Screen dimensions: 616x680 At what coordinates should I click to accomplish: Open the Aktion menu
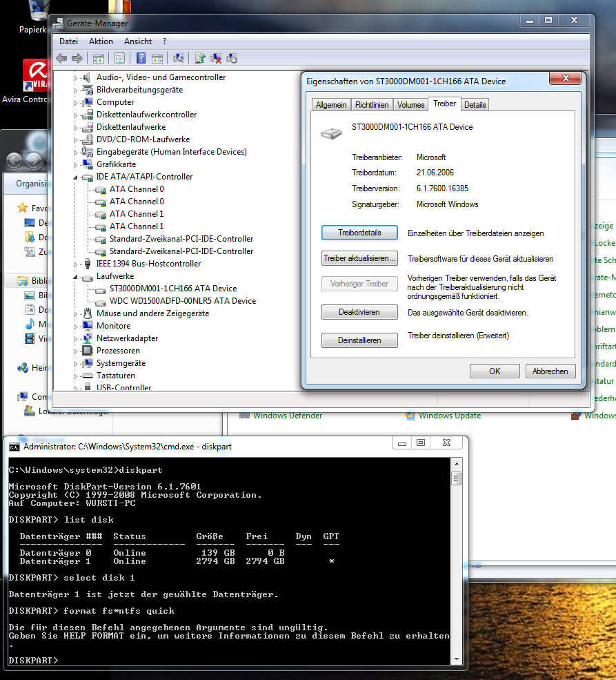pos(101,41)
